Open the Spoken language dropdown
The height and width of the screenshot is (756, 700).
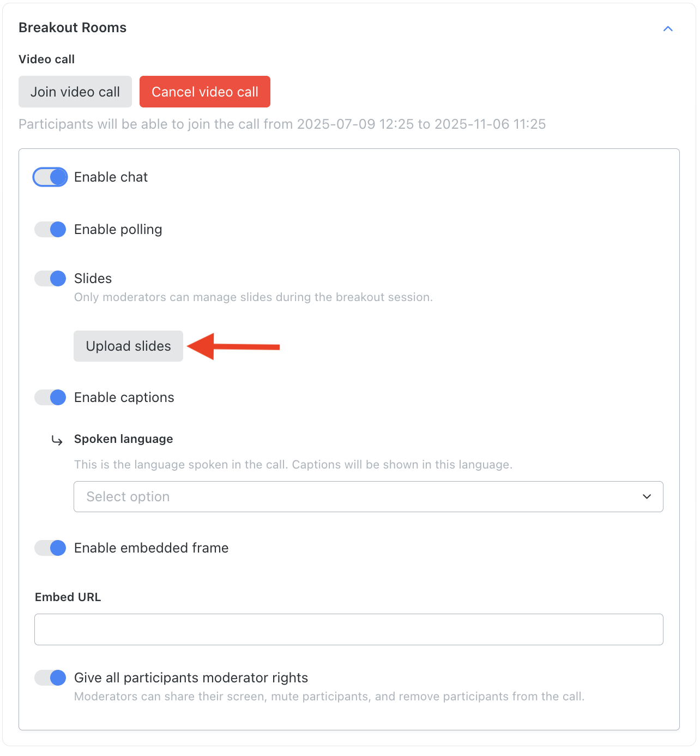tap(369, 496)
